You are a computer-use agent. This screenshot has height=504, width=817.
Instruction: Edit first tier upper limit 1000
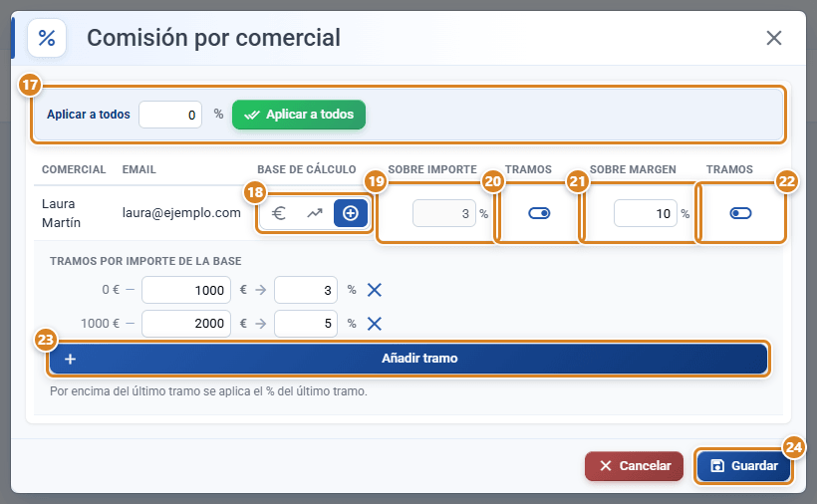186,290
